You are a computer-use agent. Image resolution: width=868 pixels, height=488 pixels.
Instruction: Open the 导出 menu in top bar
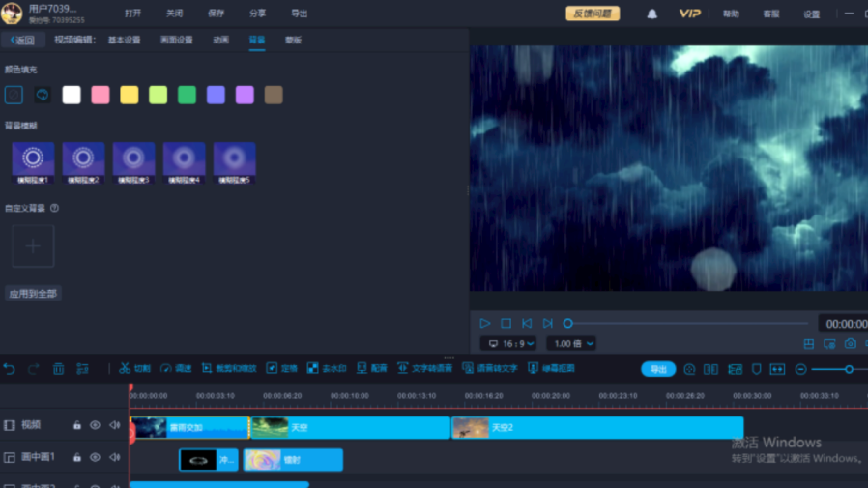point(299,14)
